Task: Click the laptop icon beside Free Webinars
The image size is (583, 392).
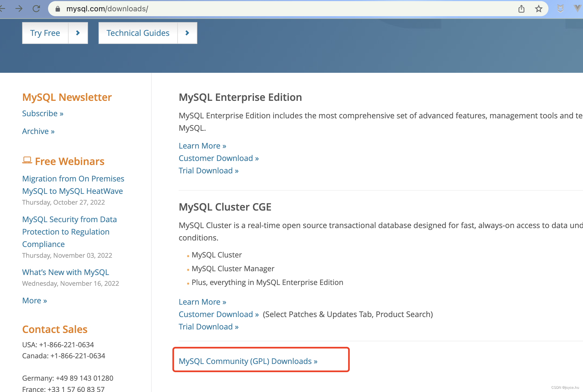Action: [27, 160]
